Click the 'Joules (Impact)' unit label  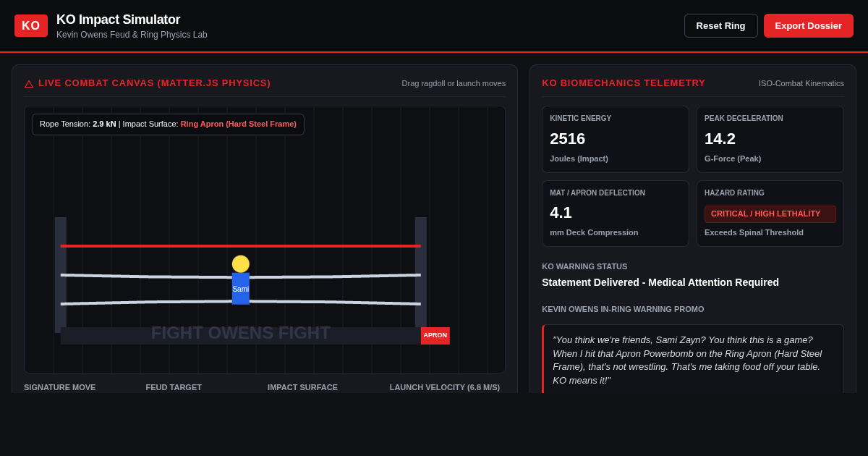coord(579,159)
